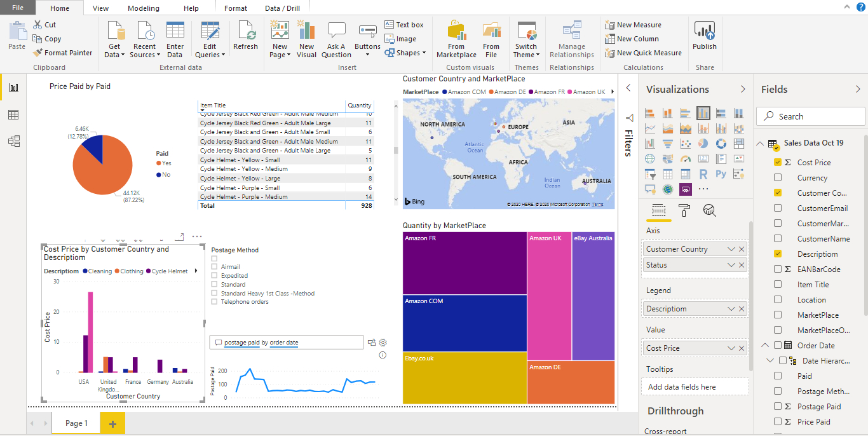Choose the R script visual
The image size is (868, 436).
[x=703, y=174]
